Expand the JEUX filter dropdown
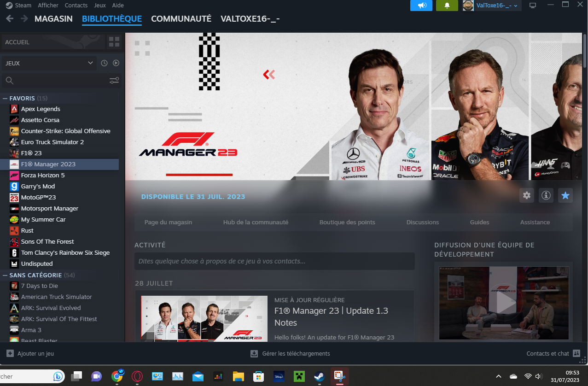This screenshot has height=386, width=588. pyautogui.click(x=49, y=63)
